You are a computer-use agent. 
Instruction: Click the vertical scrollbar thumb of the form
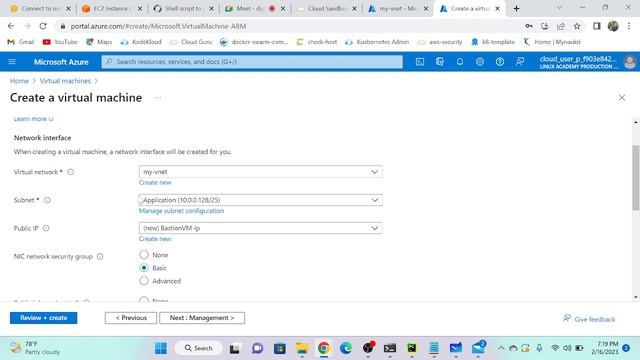(636, 178)
